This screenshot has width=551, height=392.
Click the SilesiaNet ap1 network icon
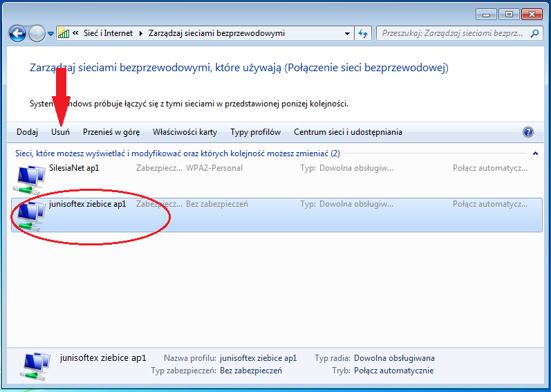tap(30, 178)
